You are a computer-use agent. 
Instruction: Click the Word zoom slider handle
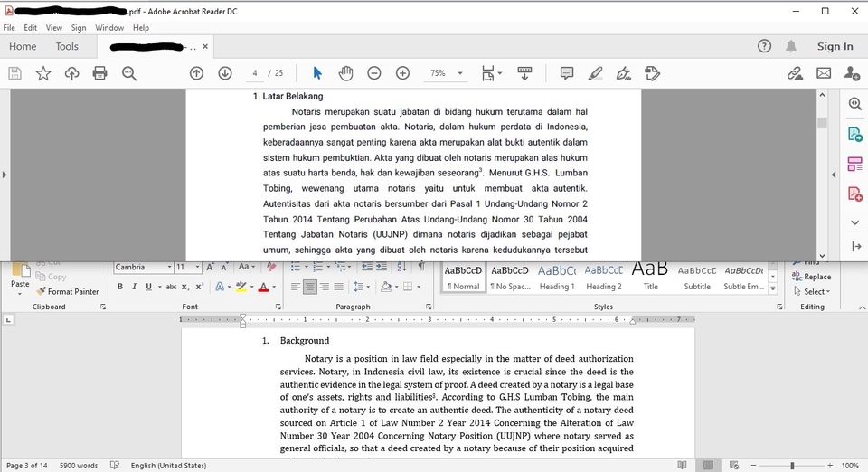click(x=792, y=466)
